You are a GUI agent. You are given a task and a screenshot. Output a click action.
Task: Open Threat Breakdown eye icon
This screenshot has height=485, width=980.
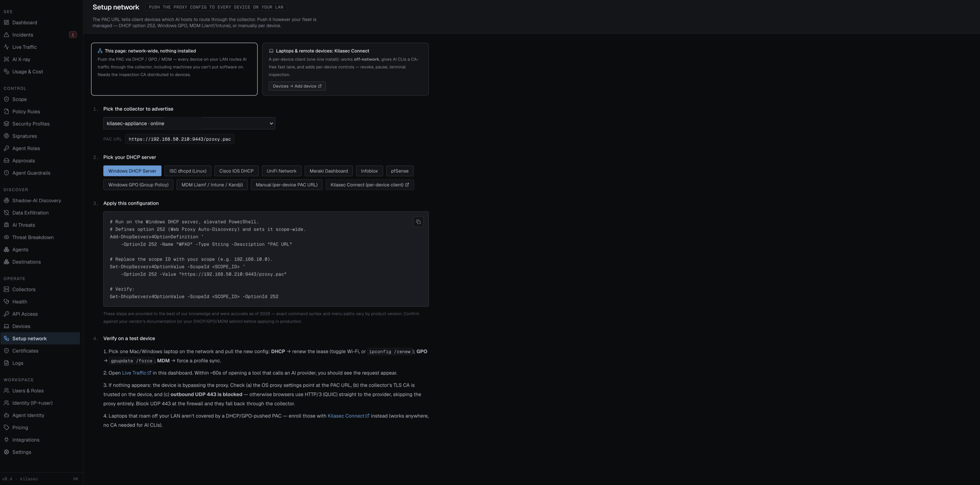click(7, 237)
